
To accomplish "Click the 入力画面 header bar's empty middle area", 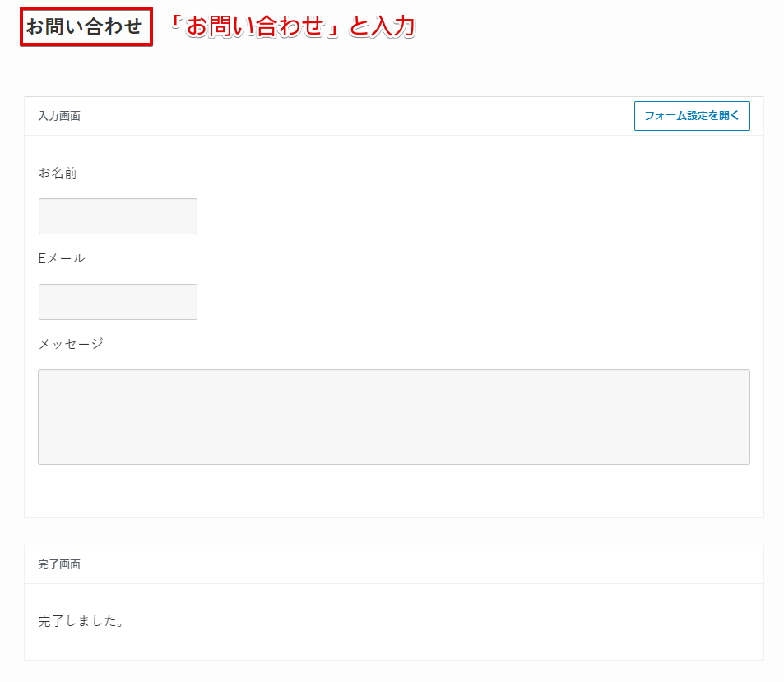I will pyautogui.click(x=357, y=116).
